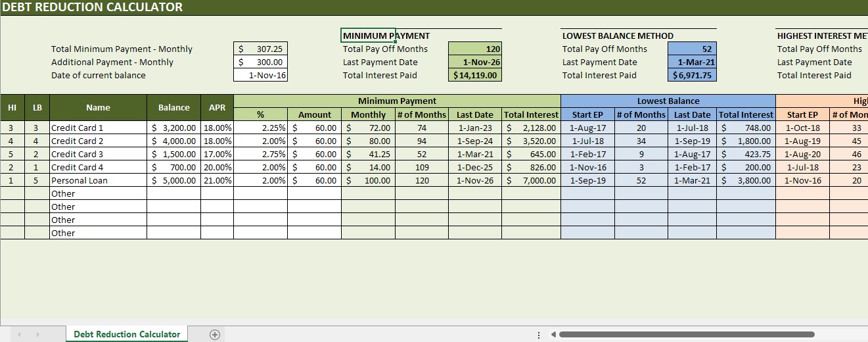Select Credit Card 2 last date 1-Sep-24
Viewport: 868px width, 342px height.
click(x=475, y=141)
